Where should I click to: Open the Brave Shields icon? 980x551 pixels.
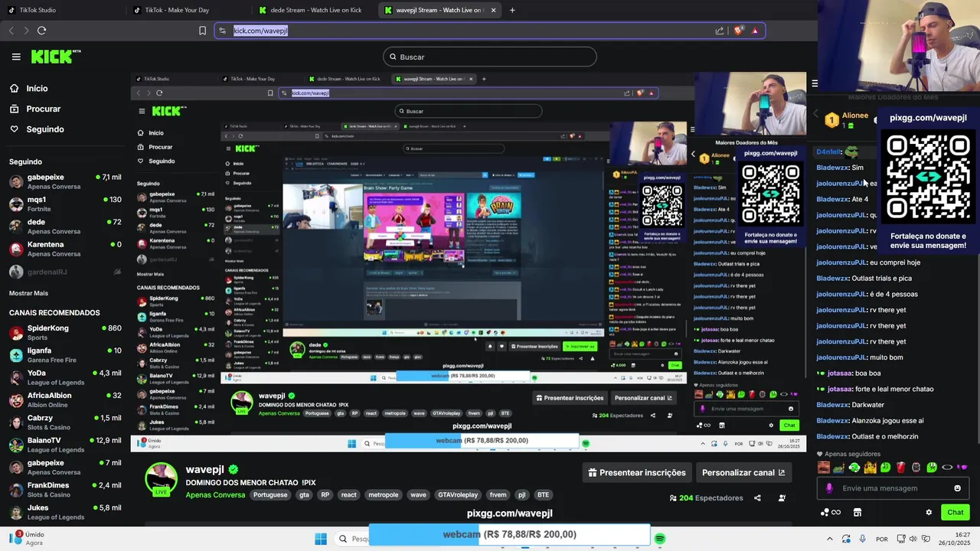pyautogui.click(x=738, y=31)
